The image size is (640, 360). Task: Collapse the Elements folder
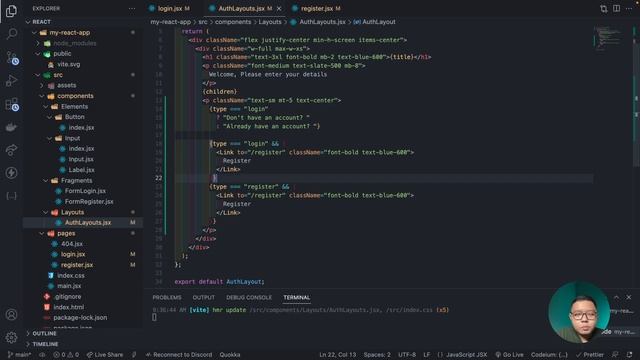(x=74, y=107)
